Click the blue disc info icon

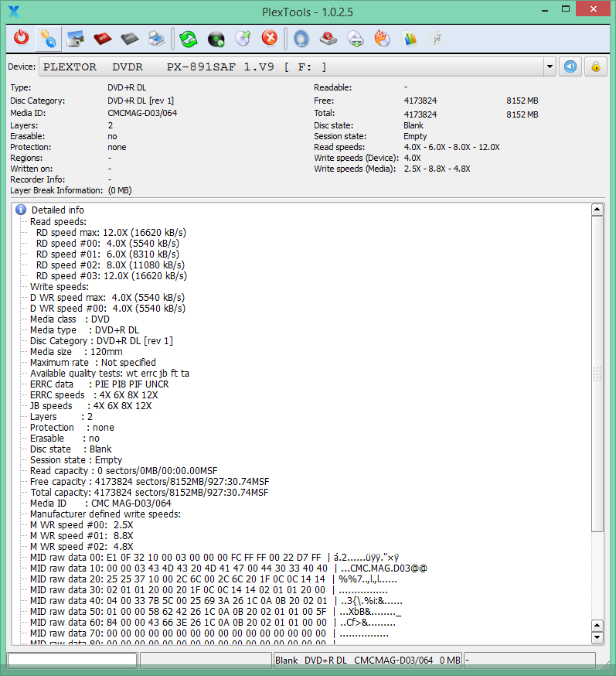tap(301, 39)
